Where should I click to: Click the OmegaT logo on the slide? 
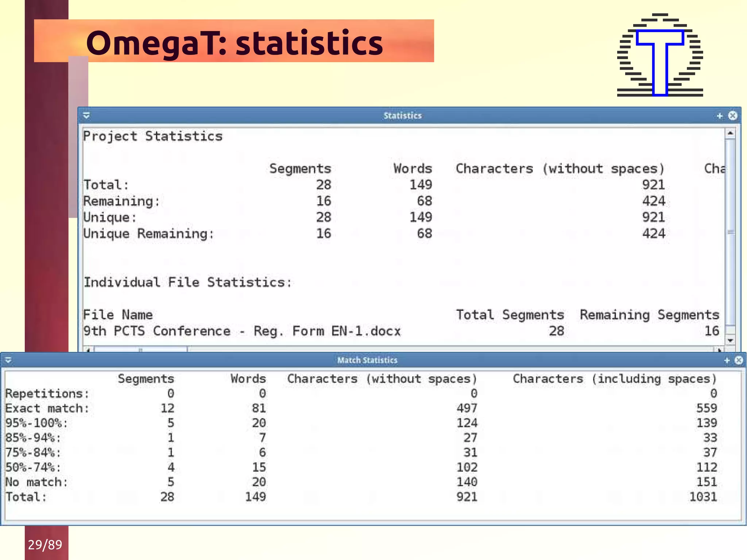pos(660,55)
